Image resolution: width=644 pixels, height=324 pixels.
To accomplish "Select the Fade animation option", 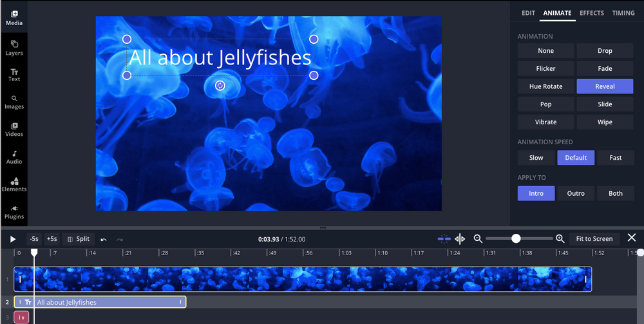I will coord(605,68).
